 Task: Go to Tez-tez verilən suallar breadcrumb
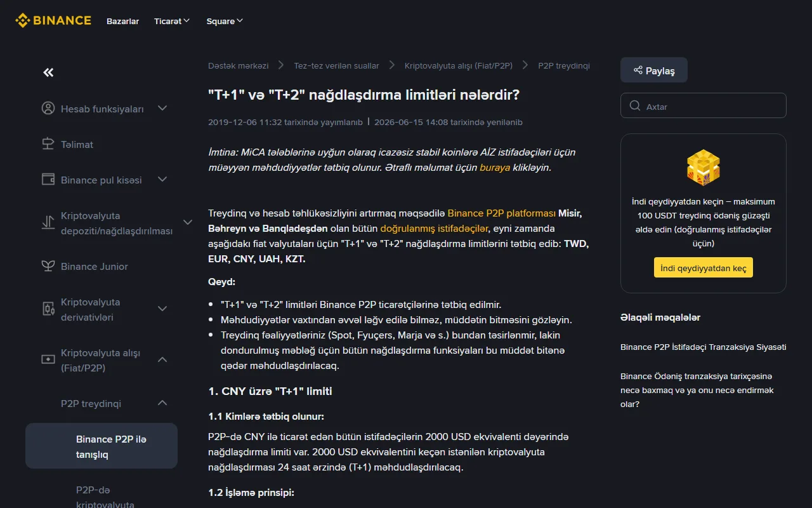[336, 65]
